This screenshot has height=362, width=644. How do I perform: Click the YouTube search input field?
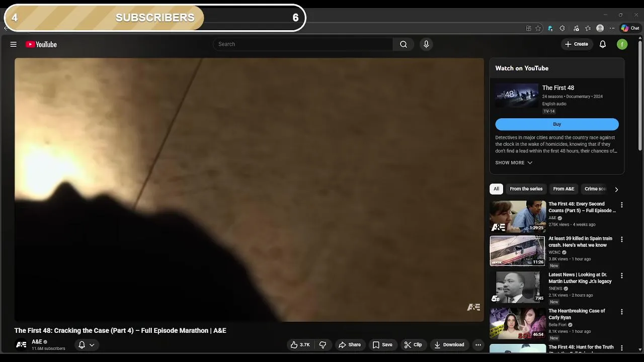[x=303, y=44]
